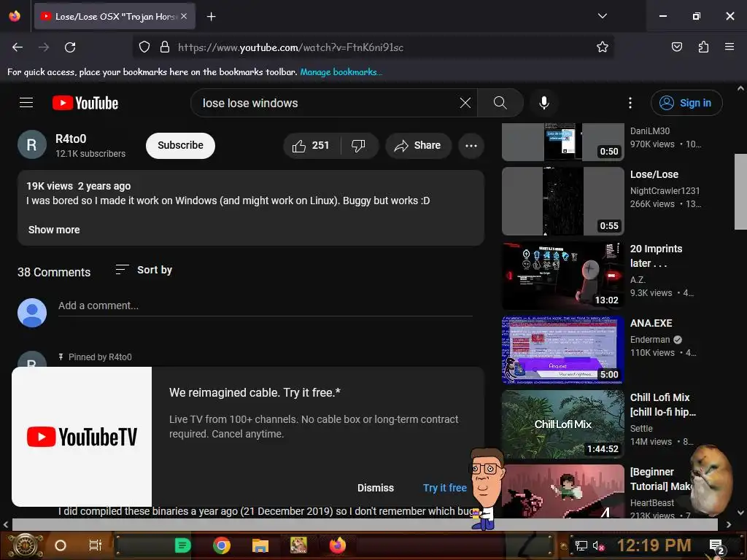Select the Lose/Lose OSX browser tab

tap(115, 16)
